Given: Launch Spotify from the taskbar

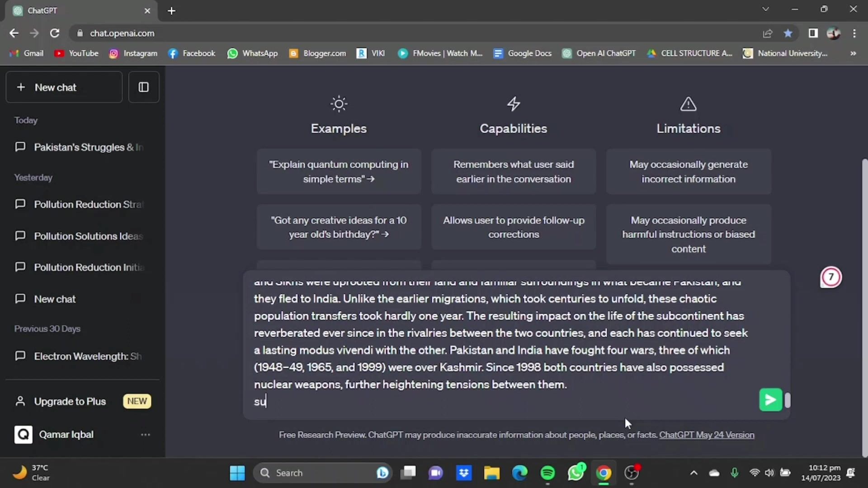Looking at the screenshot, I should tap(547, 473).
